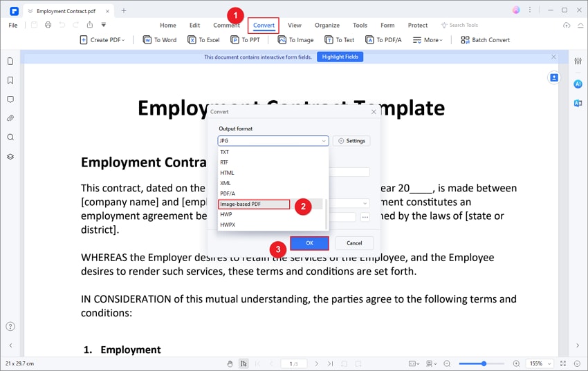The height and width of the screenshot is (371, 588).
Task: Open the layers sidebar icon
Action: click(x=10, y=157)
